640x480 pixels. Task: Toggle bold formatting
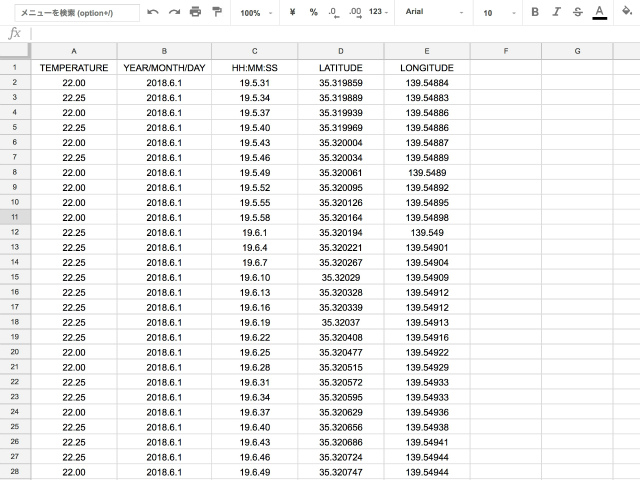coord(535,12)
